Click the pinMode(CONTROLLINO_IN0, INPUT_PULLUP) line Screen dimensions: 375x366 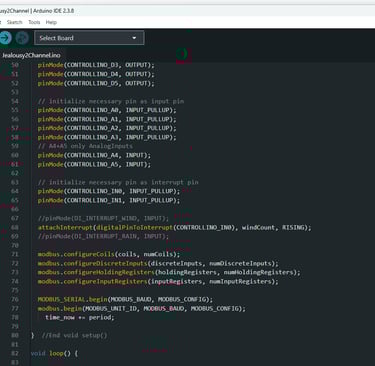click(x=109, y=191)
